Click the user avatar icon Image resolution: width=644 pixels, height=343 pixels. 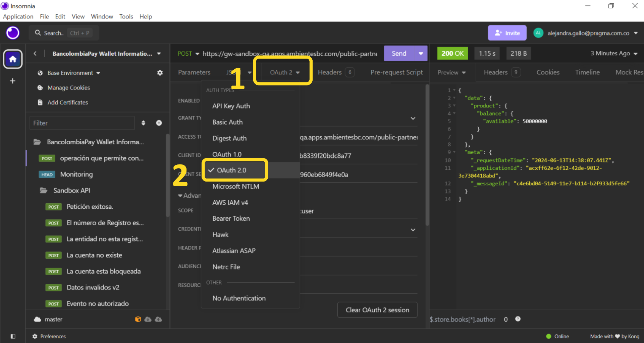click(x=538, y=33)
